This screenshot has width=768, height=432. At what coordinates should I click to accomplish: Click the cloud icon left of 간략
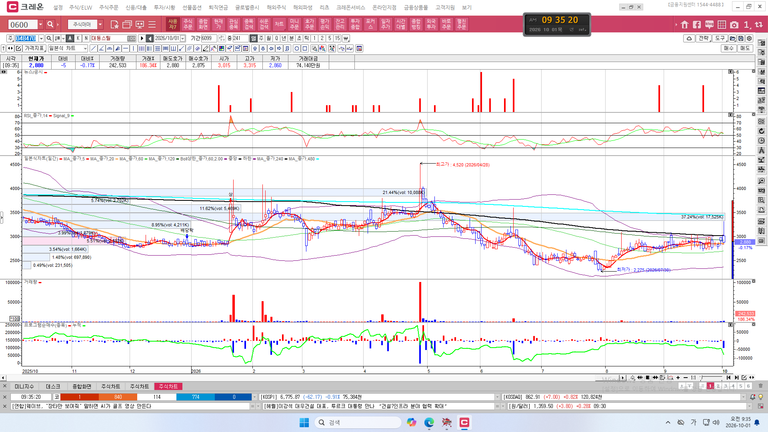(x=689, y=38)
